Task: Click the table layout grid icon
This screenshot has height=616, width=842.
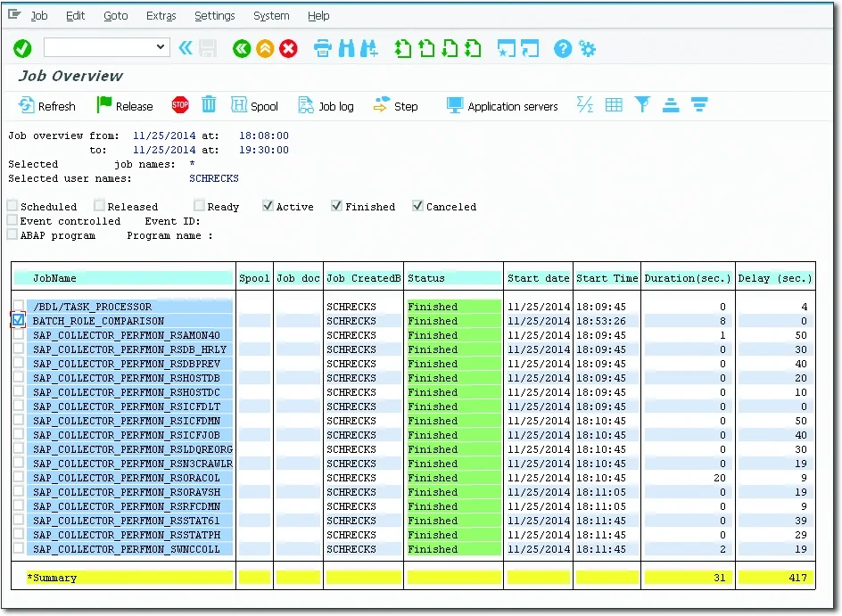Action: (614, 104)
